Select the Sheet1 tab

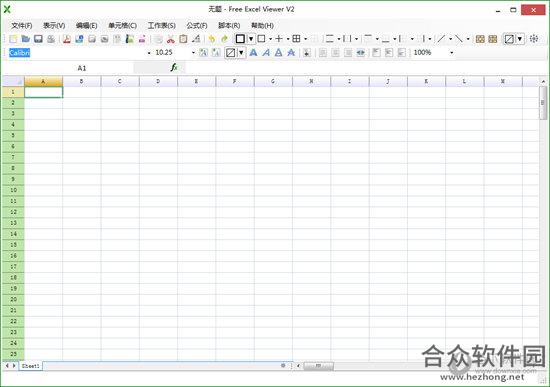(x=31, y=366)
